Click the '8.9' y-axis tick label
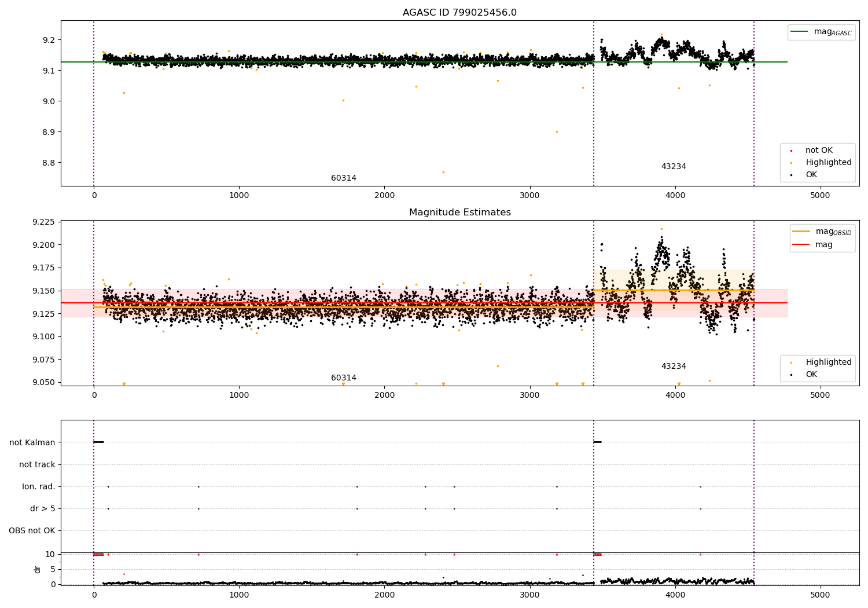The width and height of the screenshot is (868, 608). pyautogui.click(x=49, y=132)
